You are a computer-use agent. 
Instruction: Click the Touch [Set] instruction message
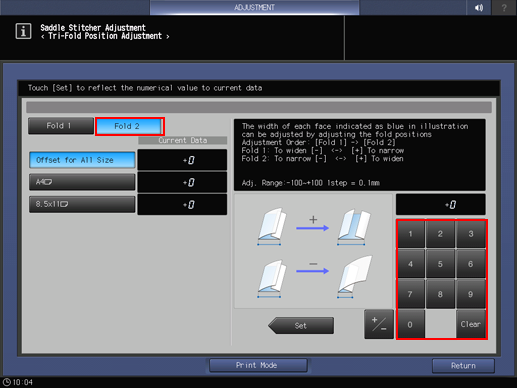point(145,88)
